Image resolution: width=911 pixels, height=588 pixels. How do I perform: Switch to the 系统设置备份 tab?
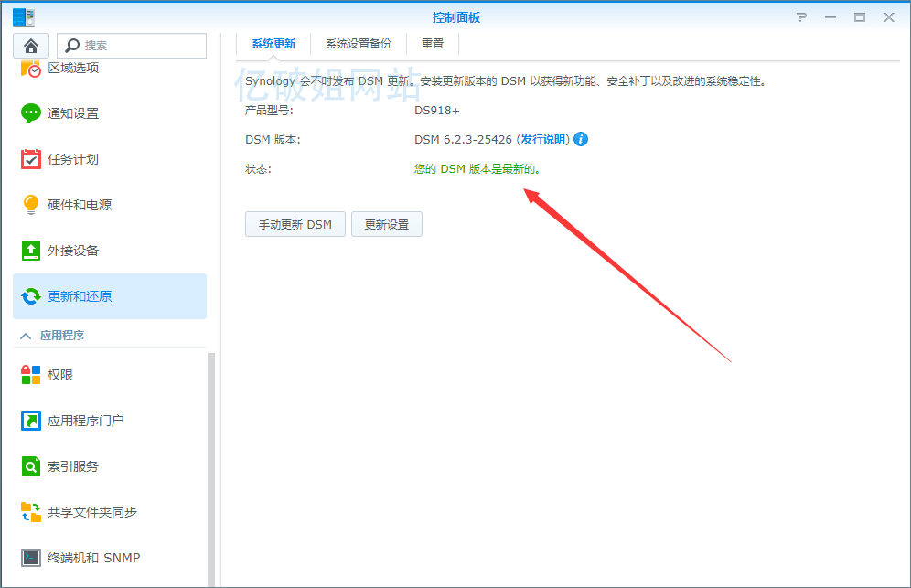[359, 44]
